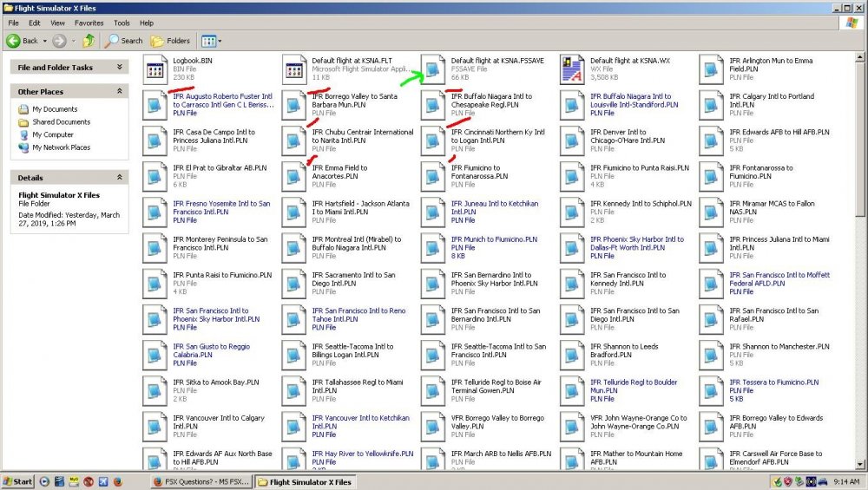Click the Firefox quick launch icon

coord(118,481)
